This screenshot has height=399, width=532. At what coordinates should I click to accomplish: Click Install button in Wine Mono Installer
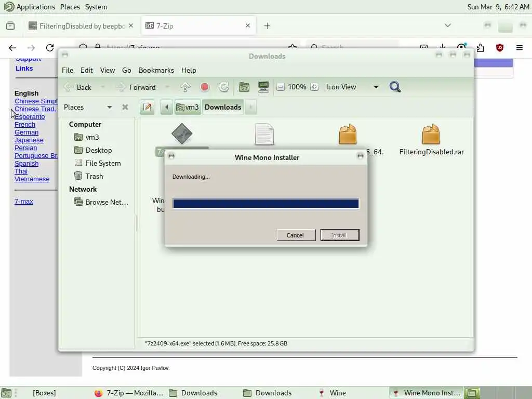coord(340,235)
